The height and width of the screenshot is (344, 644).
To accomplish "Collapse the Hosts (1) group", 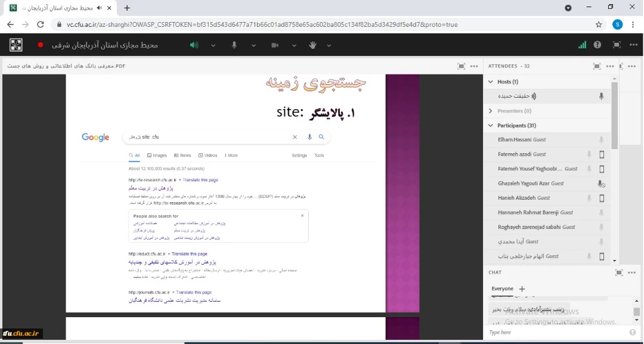I will [491, 82].
